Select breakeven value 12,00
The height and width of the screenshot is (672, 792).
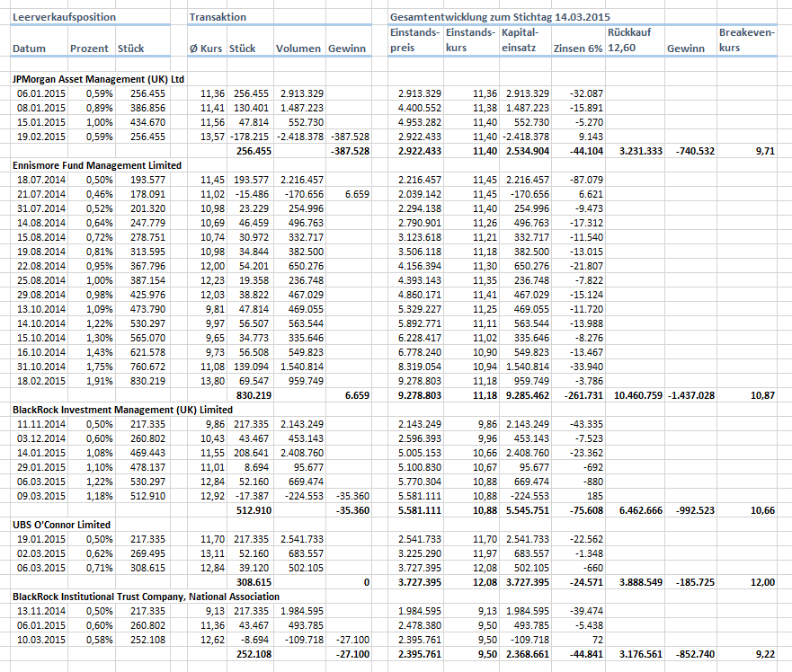click(x=762, y=582)
